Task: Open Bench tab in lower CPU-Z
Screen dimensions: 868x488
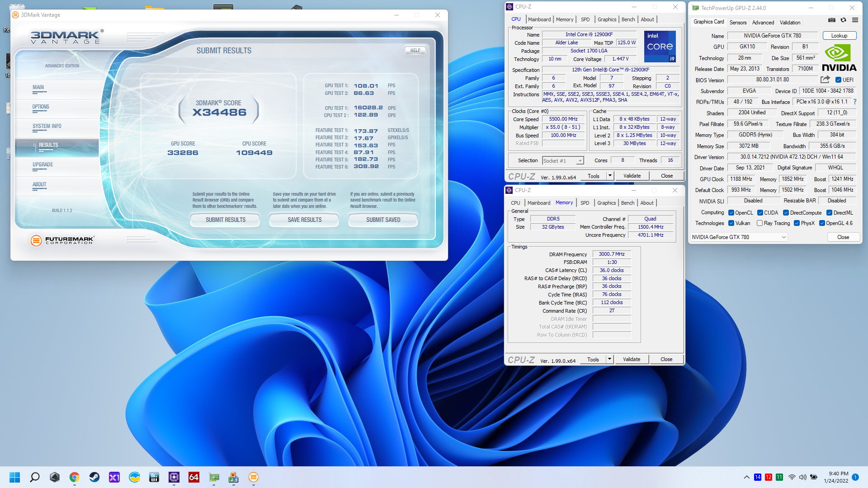Action: tap(627, 203)
